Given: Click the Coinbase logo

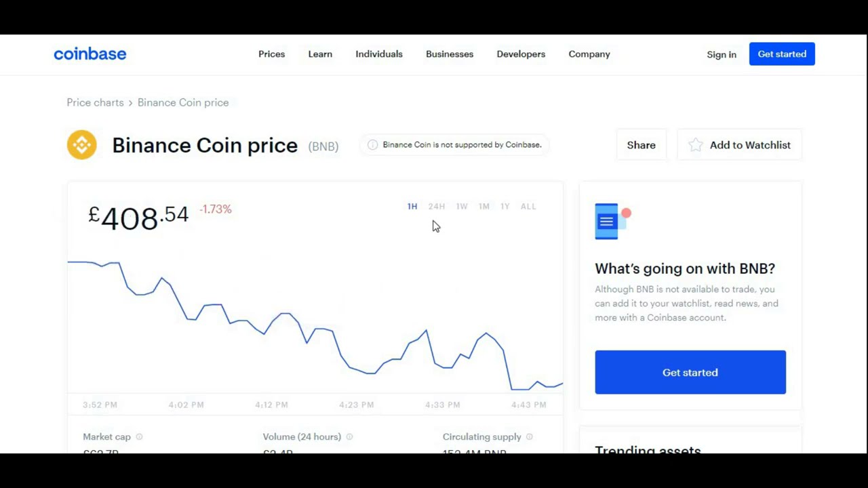Looking at the screenshot, I should (90, 54).
